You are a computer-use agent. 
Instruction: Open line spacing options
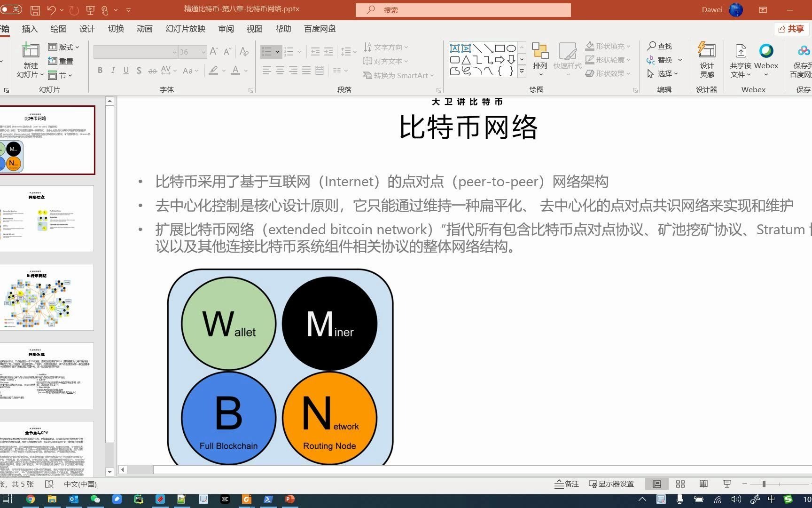click(348, 51)
